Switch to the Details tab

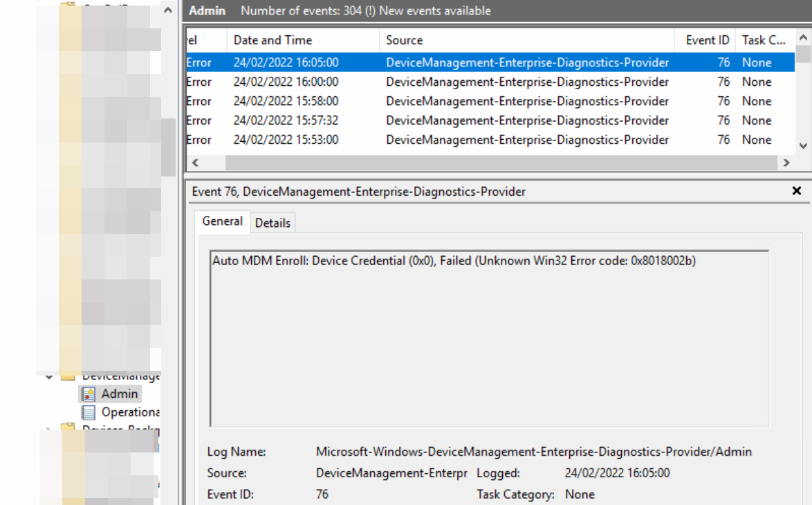(273, 223)
